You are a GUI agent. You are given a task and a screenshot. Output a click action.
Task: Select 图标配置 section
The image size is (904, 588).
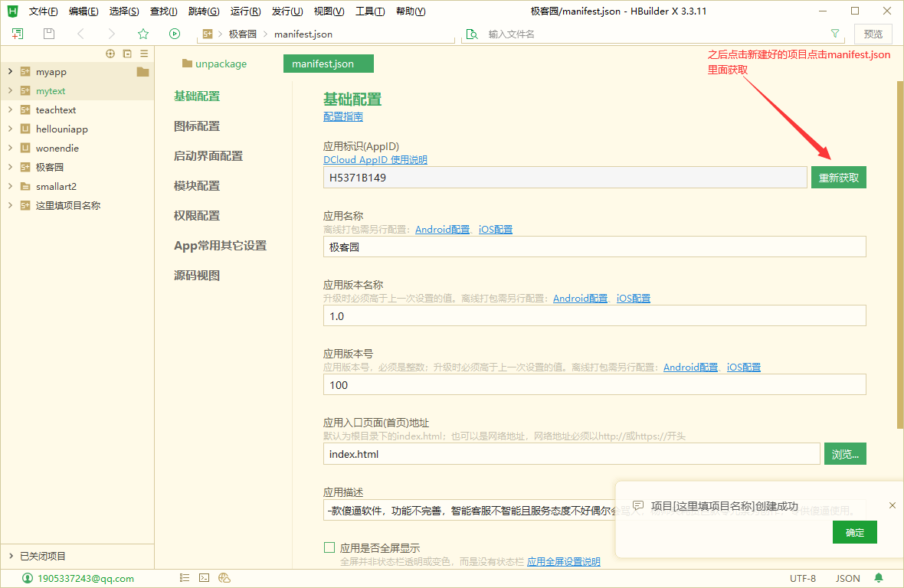pyautogui.click(x=197, y=126)
